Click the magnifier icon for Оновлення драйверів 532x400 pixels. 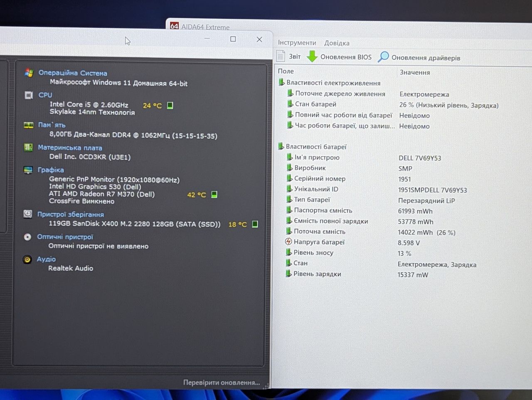pos(383,57)
